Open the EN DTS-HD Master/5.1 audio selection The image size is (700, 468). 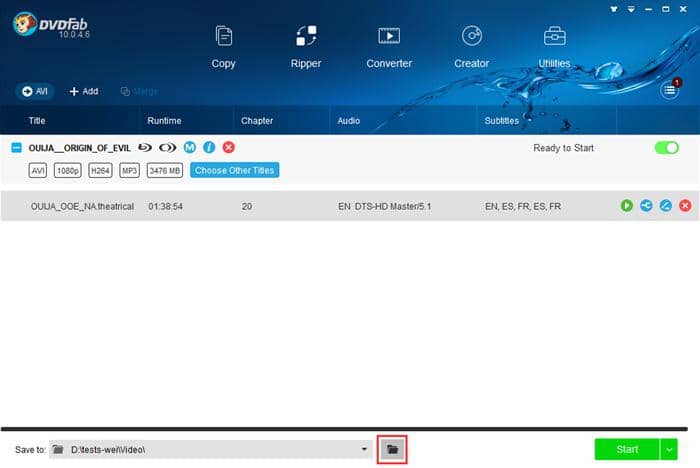384,206
